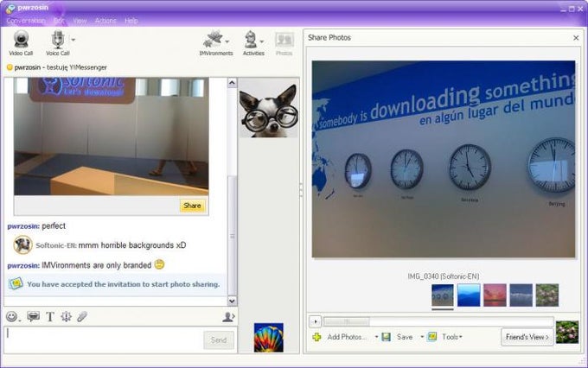Expand the Save dropdown arrow
Screen dimensions: 588x368
(422, 337)
